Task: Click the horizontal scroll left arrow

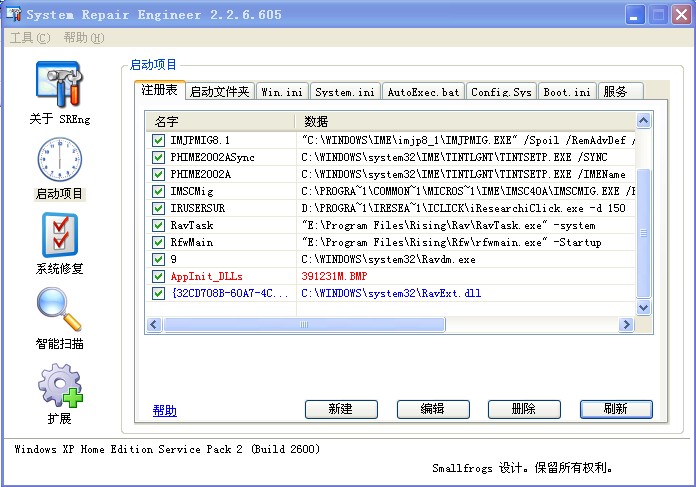Action: pos(154,325)
